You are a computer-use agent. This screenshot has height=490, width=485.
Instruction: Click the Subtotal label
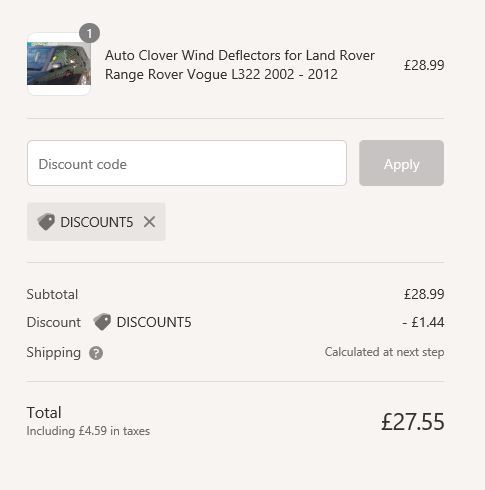pyautogui.click(x=52, y=294)
